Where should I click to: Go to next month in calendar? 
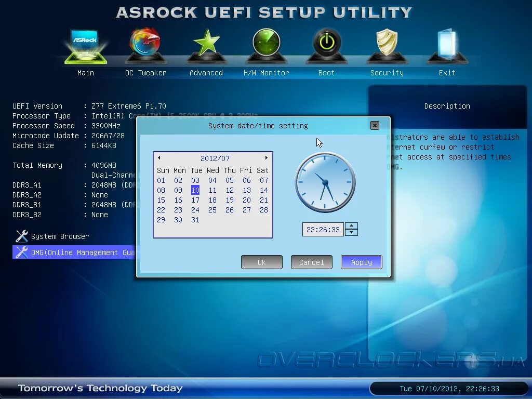(267, 158)
